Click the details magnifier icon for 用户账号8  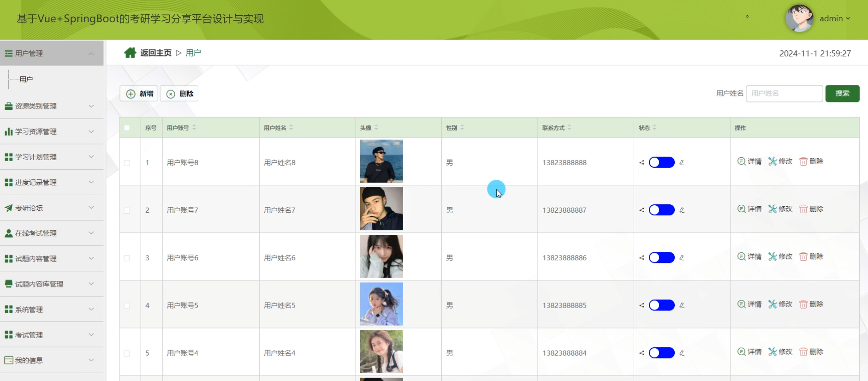click(741, 161)
